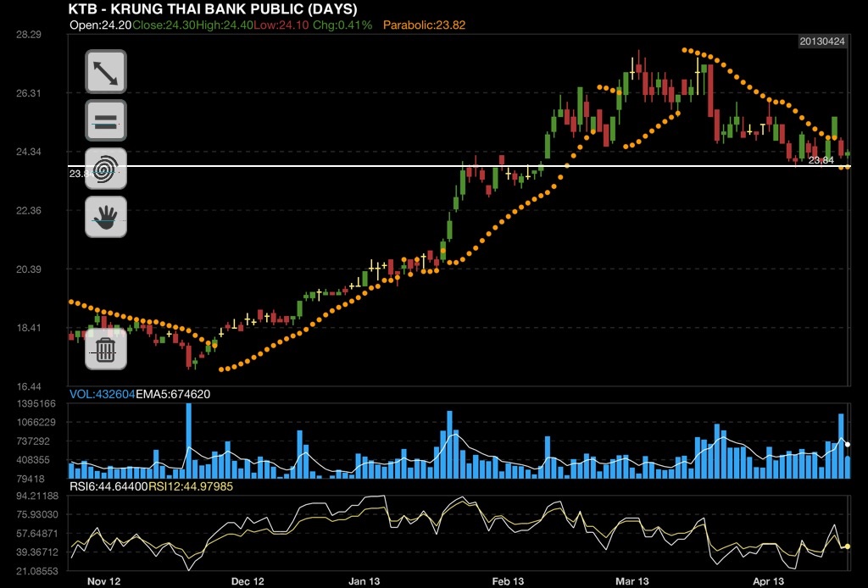The image size is (868, 588).
Task: Click the Parabolic:23.82 indicator label
Action: coord(424,25)
